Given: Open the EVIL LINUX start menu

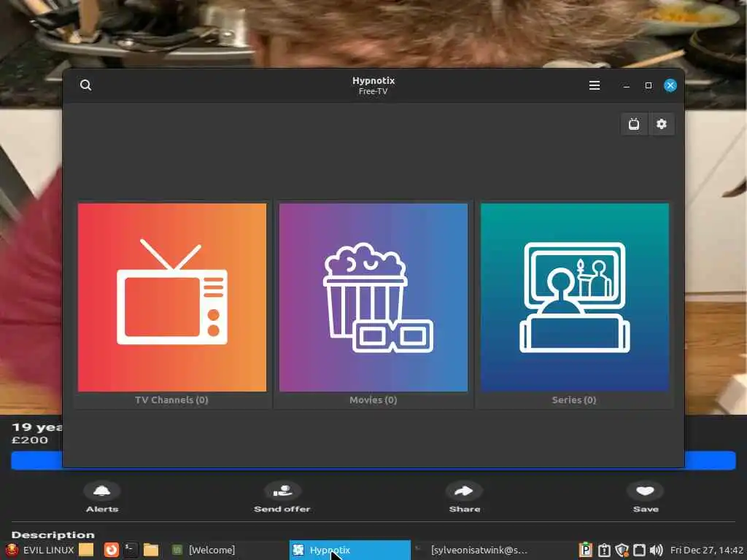Looking at the screenshot, I should (x=38, y=550).
